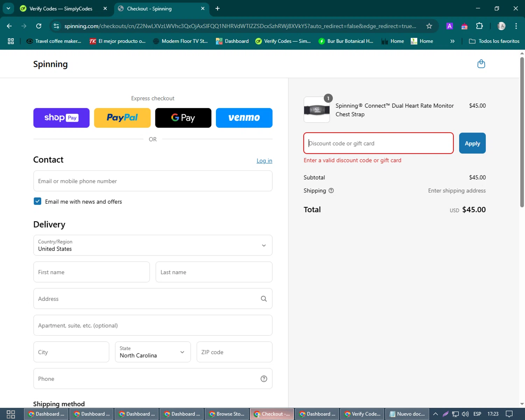Viewport: 525px width, 420px height.
Task: Open Windows Task View in taskbar
Action: 11,414
